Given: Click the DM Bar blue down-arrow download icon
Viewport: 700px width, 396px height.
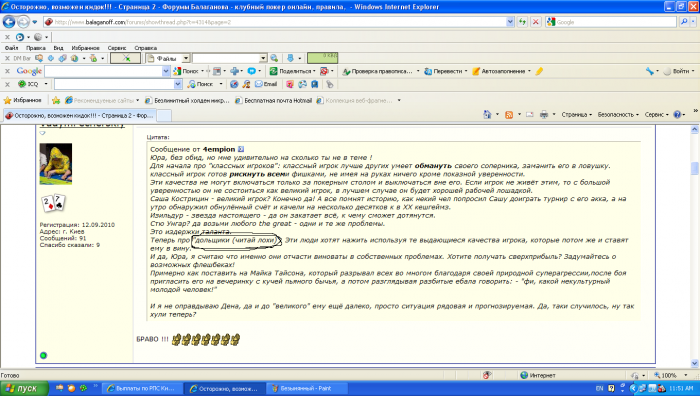Looking at the screenshot, I should (290, 58).
